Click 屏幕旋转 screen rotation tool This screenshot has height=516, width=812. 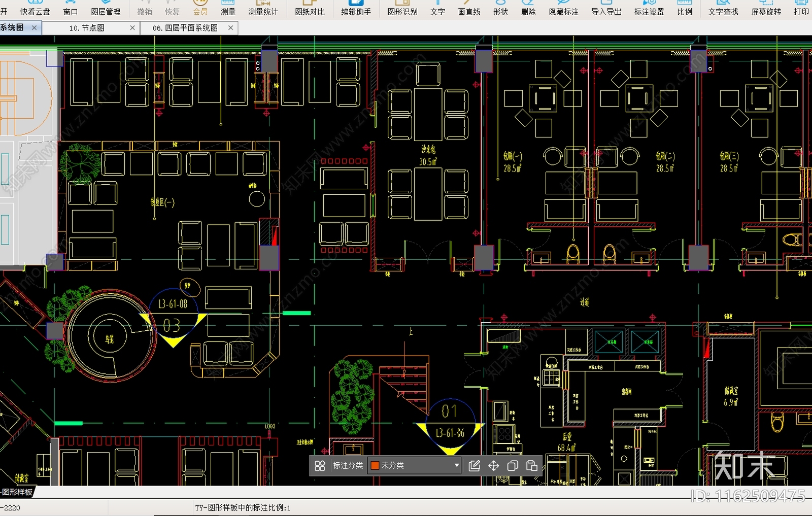[766, 8]
